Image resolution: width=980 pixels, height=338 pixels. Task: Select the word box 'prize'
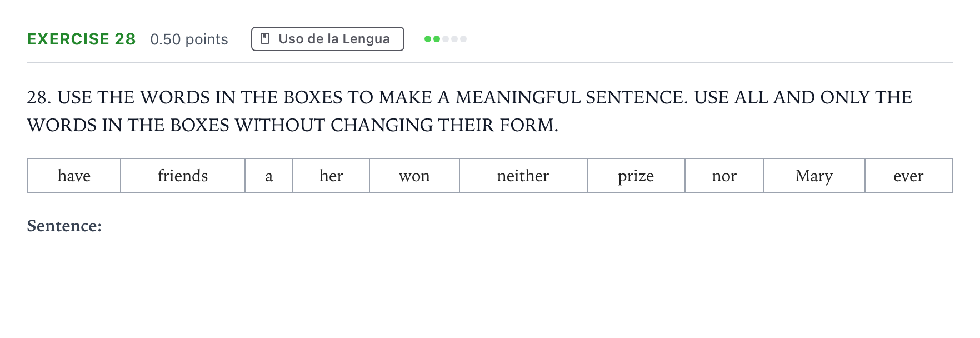pos(636,176)
